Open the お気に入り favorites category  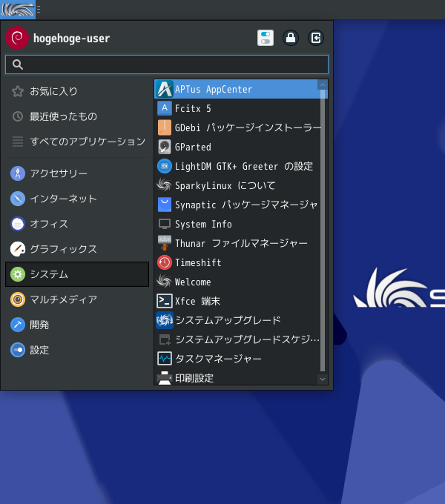pyautogui.click(x=77, y=91)
